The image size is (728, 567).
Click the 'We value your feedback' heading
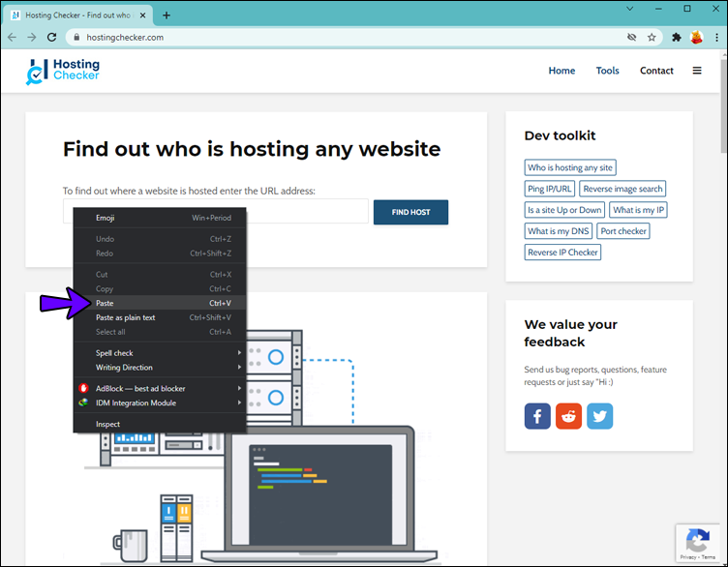pos(570,333)
